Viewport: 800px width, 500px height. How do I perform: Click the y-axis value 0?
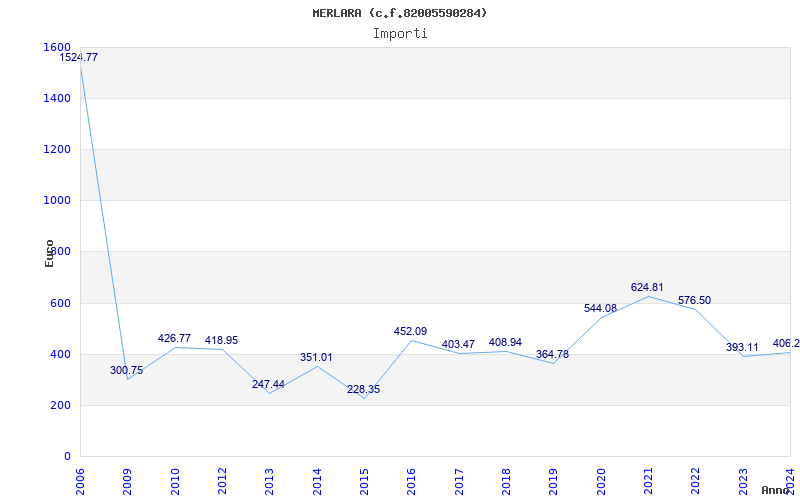click(67, 457)
